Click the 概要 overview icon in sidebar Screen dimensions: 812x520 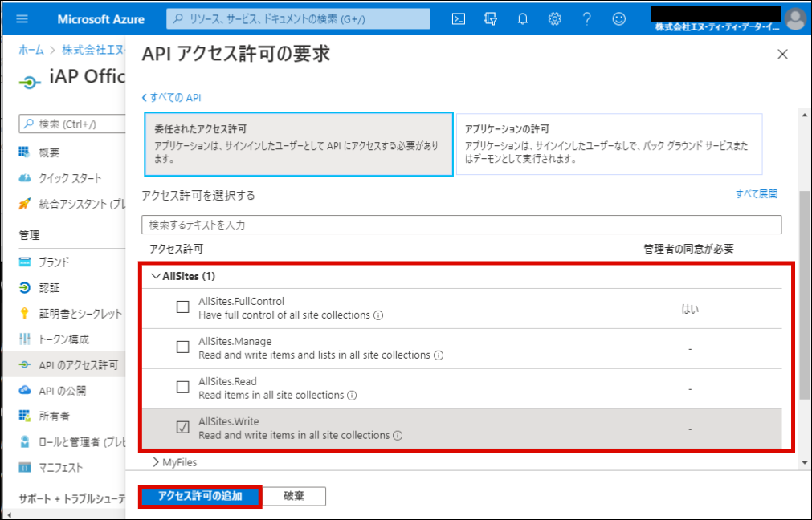24,152
